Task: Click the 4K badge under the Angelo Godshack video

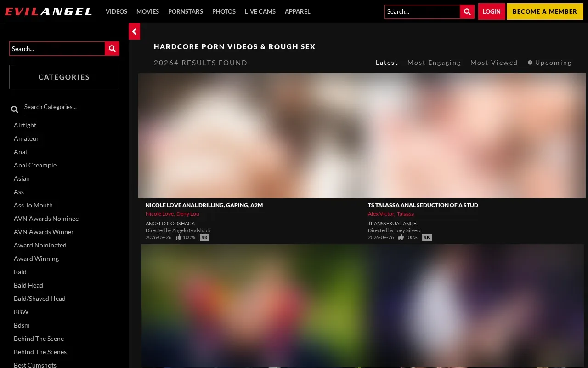Action: coord(204,237)
